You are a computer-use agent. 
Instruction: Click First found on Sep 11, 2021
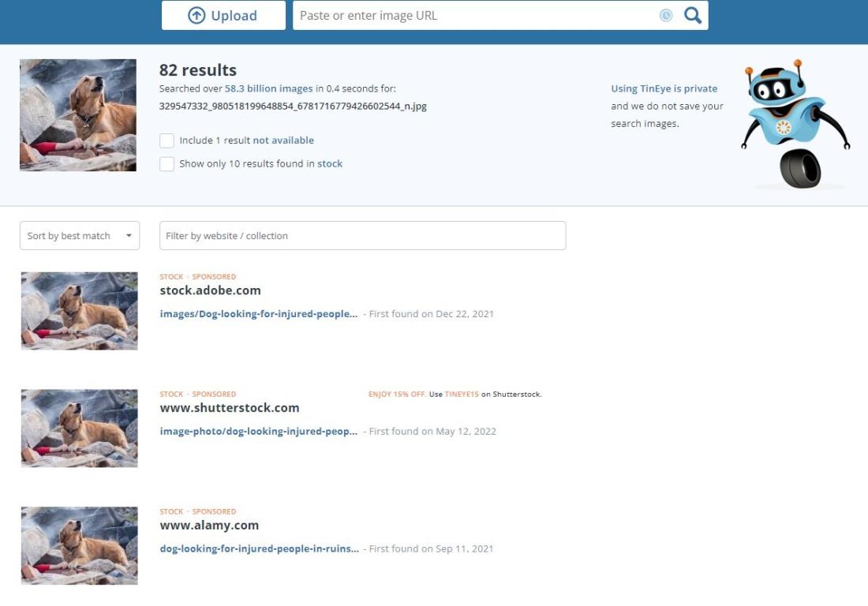tap(431, 549)
